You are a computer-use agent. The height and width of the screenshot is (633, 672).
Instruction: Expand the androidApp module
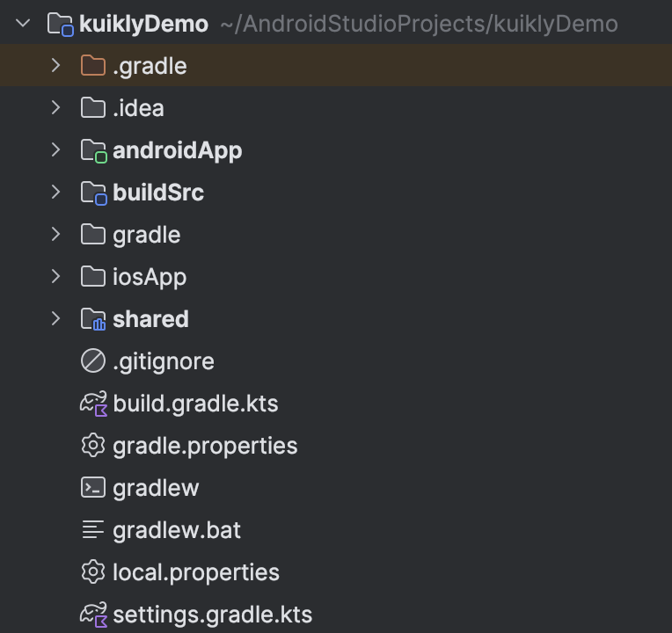[x=55, y=150]
